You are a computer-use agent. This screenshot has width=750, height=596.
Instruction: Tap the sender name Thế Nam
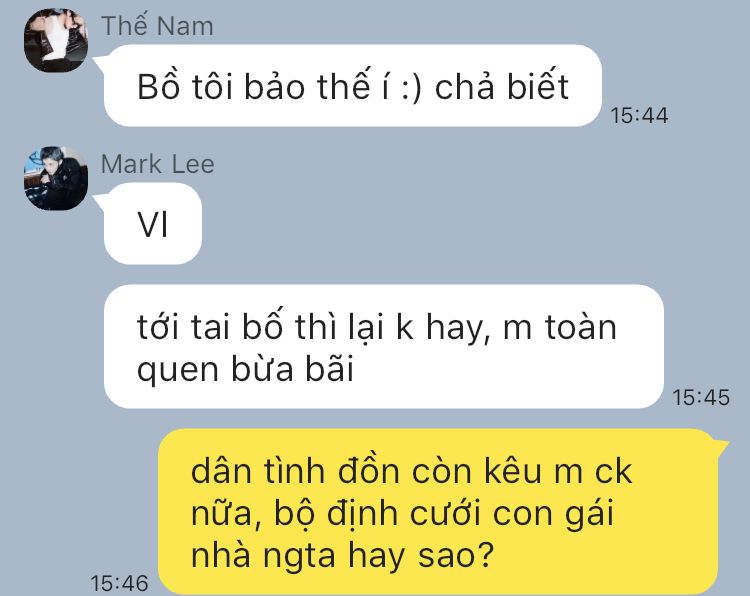(157, 25)
